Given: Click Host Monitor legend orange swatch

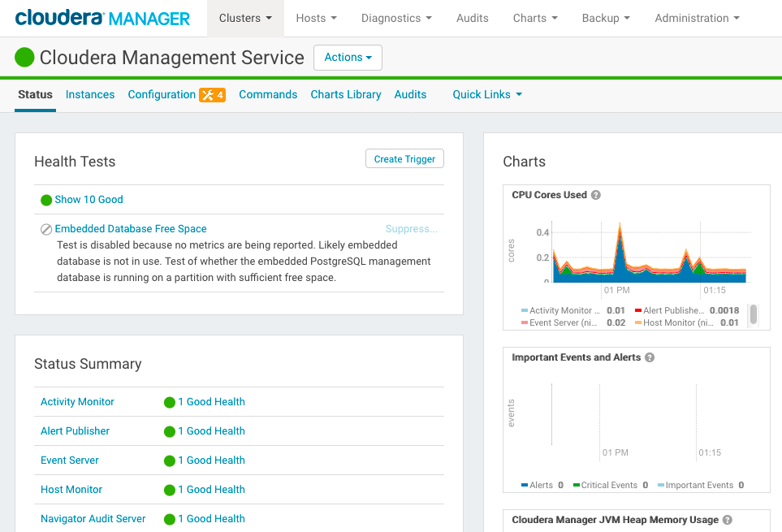Looking at the screenshot, I should click(x=638, y=323).
